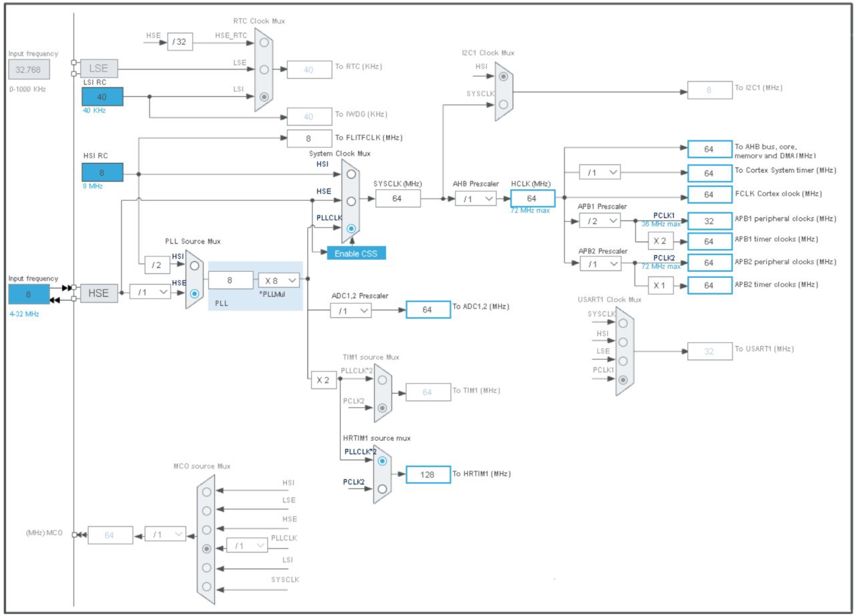Edit the HCLK (MHz) value field

coord(532,198)
